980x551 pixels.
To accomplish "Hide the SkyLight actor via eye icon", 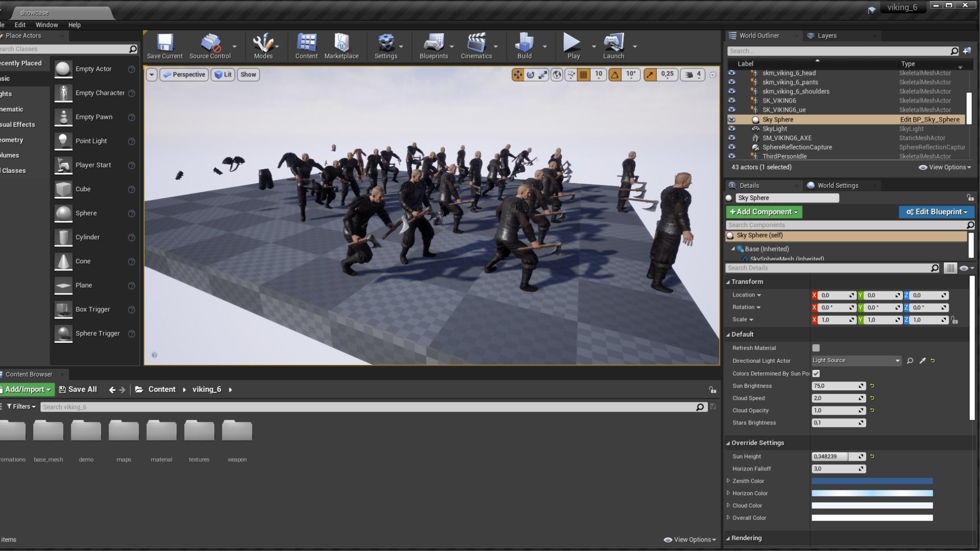I will [731, 129].
